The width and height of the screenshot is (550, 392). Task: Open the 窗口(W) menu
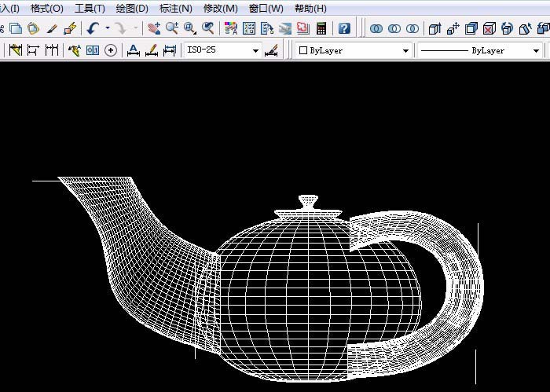[266, 9]
